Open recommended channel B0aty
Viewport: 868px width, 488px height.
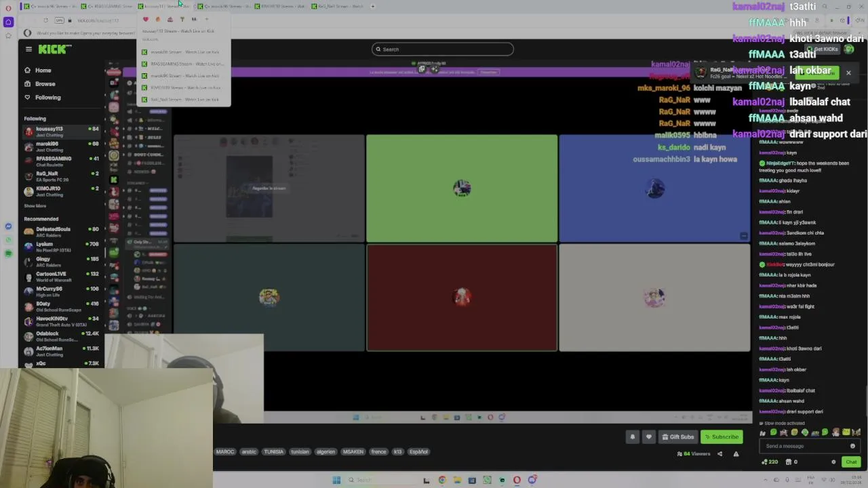point(61,306)
